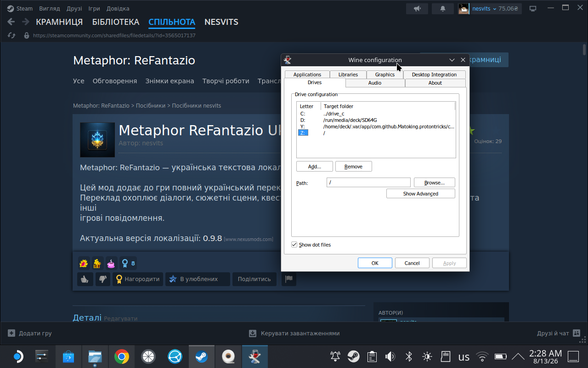Click the gold treasure award icon

(x=97, y=264)
